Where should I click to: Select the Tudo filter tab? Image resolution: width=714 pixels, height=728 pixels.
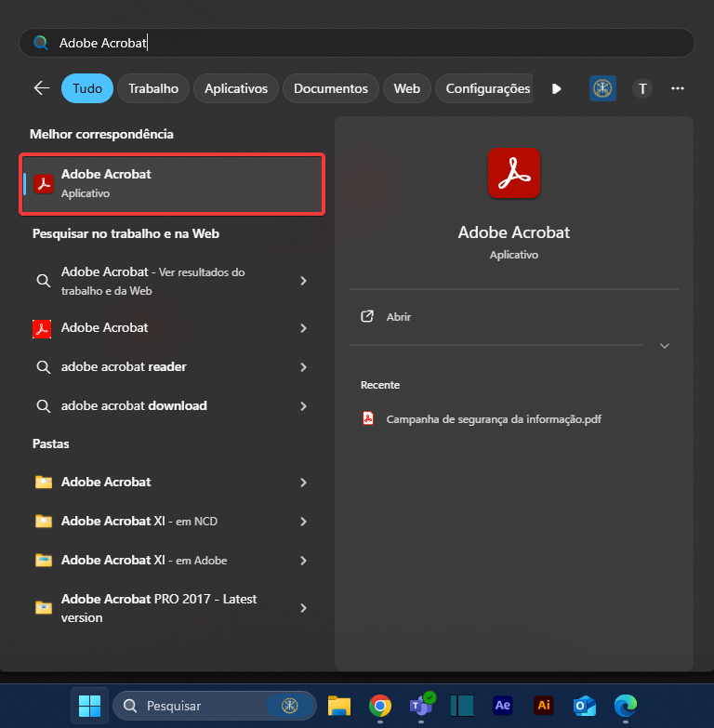[87, 88]
